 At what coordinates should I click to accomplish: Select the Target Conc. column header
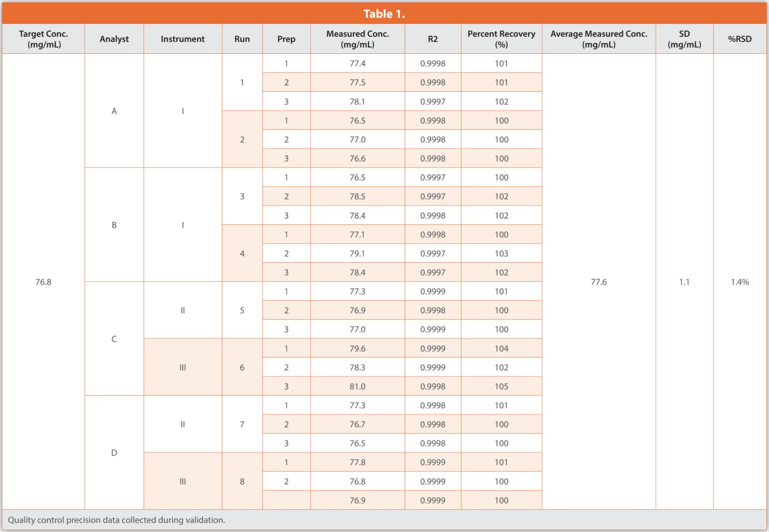coord(43,39)
